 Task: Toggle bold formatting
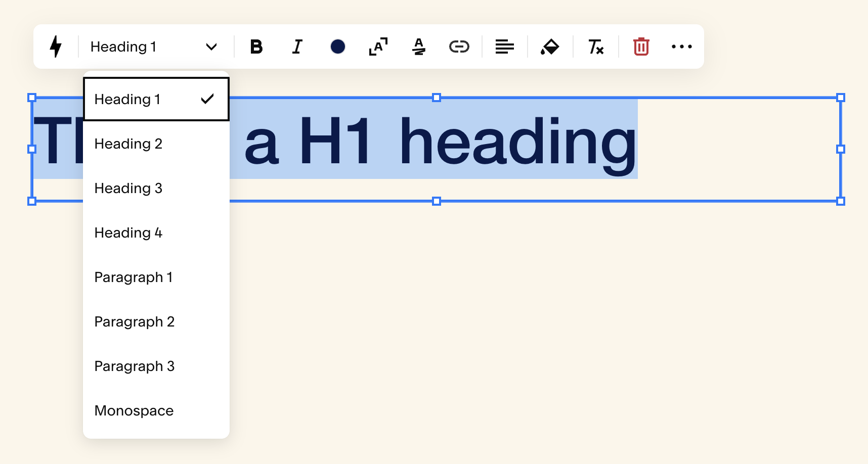point(256,47)
